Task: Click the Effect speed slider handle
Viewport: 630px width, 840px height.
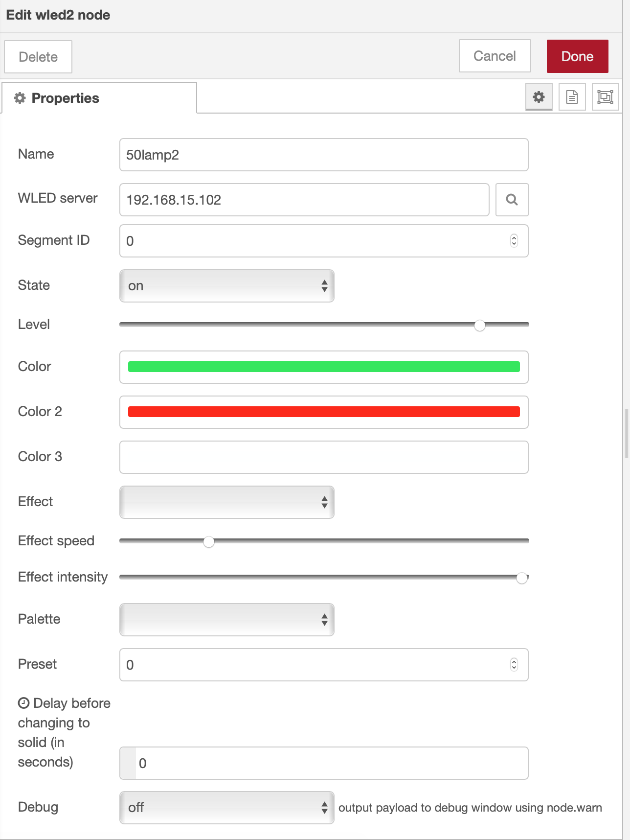Action: [x=209, y=542]
